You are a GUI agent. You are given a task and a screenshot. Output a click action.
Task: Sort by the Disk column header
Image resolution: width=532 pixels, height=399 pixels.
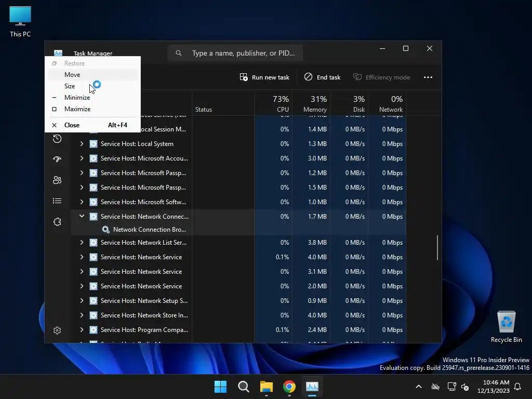coord(349,103)
